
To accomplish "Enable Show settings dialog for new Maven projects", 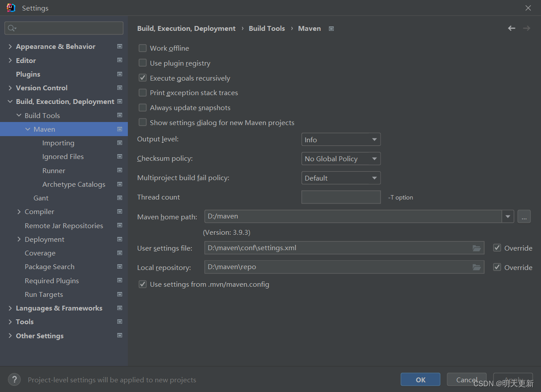I will pos(142,122).
